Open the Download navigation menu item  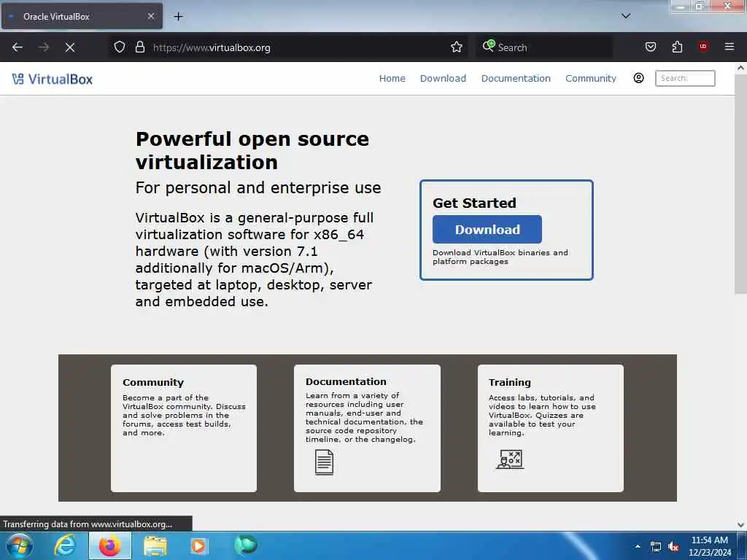[443, 79]
